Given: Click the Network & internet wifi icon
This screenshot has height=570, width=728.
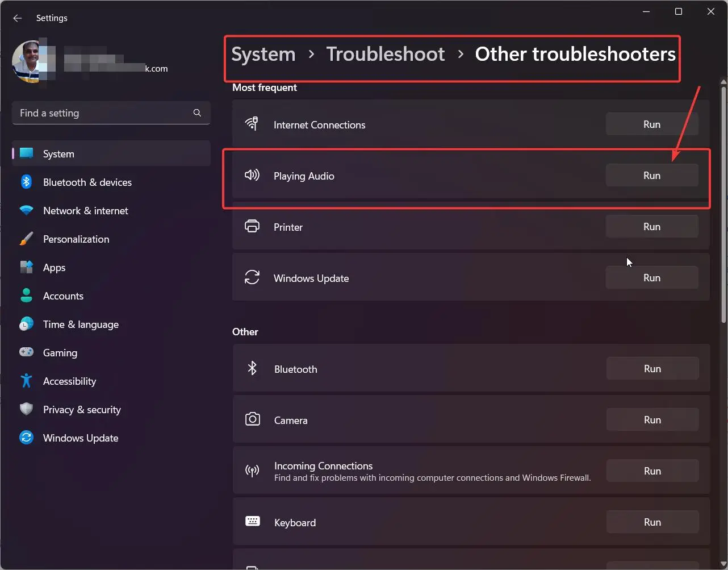Looking at the screenshot, I should [27, 210].
